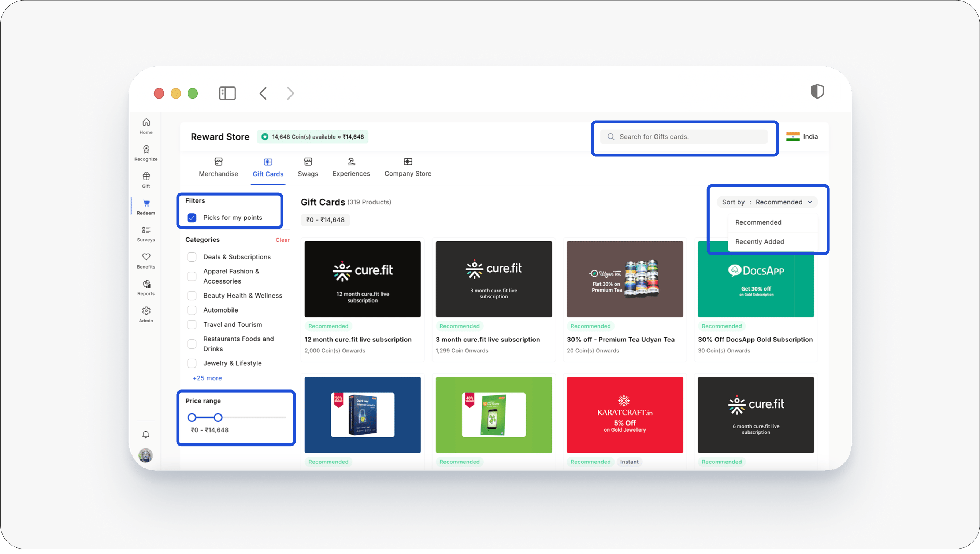
Task: Uncheck the Picks for my points checkbox
Action: pos(192,218)
